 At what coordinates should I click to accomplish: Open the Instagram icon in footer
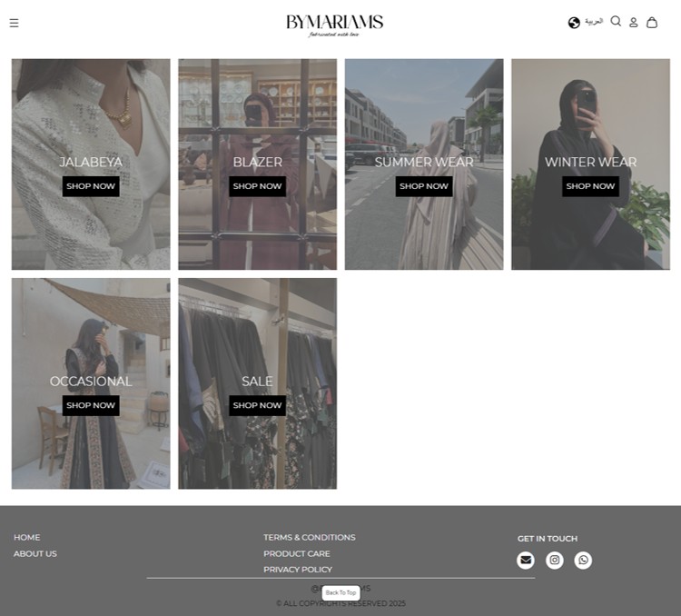pos(555,561)
